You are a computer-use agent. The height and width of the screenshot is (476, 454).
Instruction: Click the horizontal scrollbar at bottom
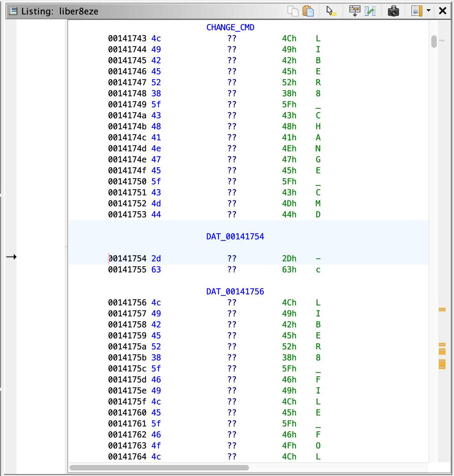(x=159, y=468)
